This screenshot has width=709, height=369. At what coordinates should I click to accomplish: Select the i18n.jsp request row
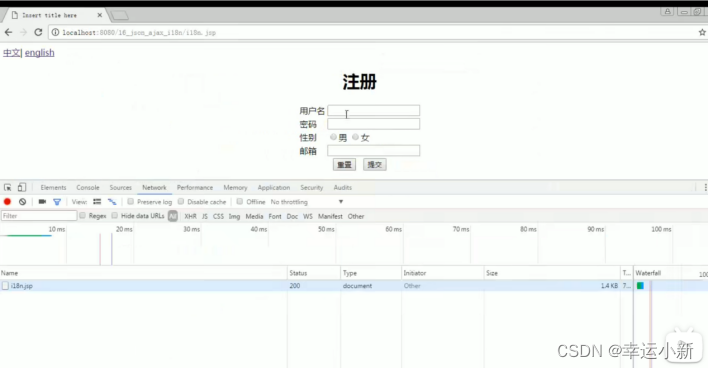(x=354, y=286)
